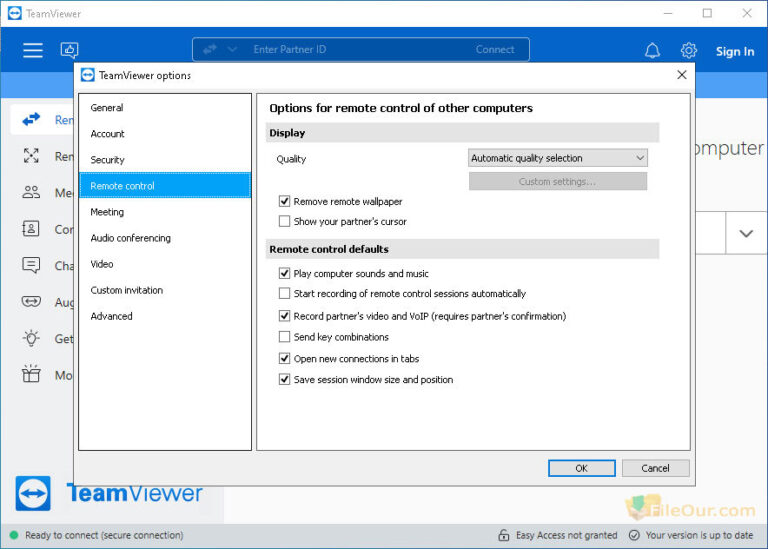Open the Quality dropdown list
The image size is (768, 549).
pyautogui.click(x=557, y=158)
